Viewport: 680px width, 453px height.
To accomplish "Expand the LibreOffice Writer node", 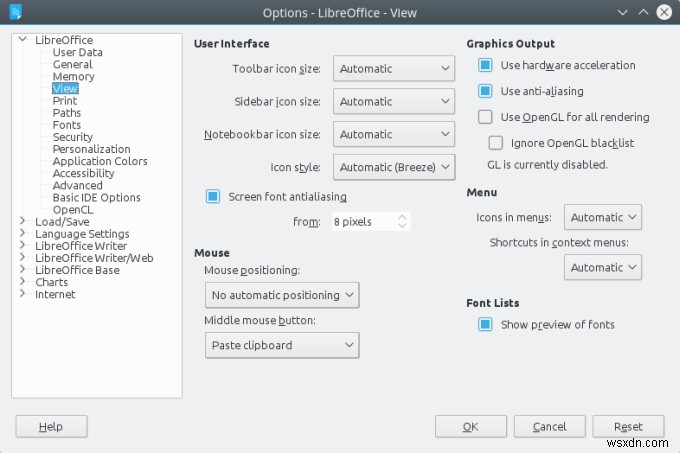I will [x=23, y=246].
